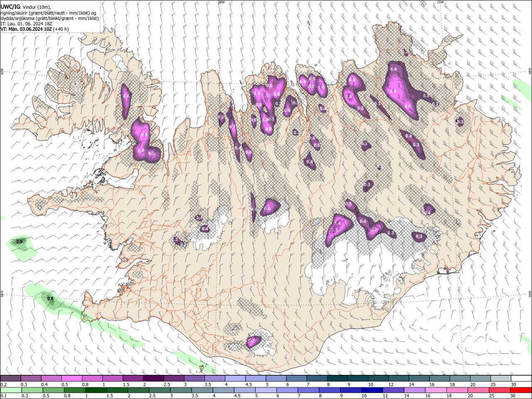Pick top-row swatch between 4 and 4.5
532x399 pixels.
[234, 379]
